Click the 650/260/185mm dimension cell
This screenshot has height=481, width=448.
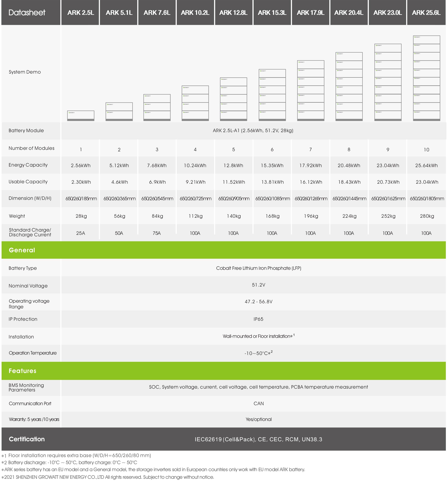[x=81, y=199]
